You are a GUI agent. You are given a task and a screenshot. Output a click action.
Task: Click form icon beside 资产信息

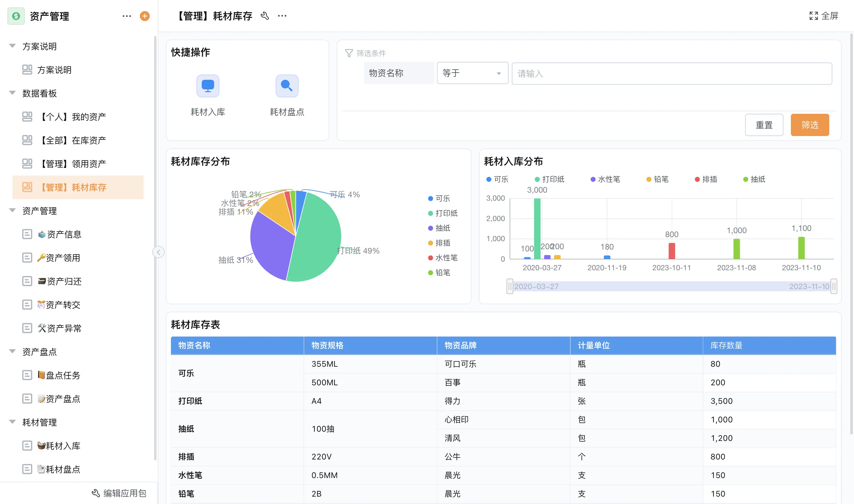27,234
